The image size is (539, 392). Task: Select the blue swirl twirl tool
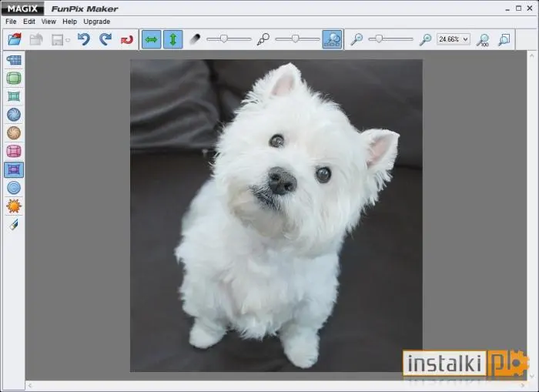coord(14,115)
